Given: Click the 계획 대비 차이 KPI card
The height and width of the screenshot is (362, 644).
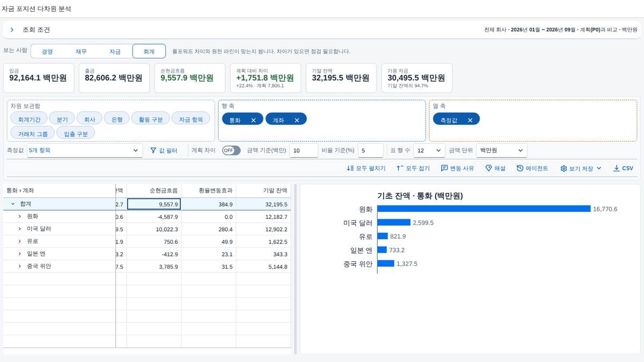Looking at the screenshot, I should coord(266,78).
